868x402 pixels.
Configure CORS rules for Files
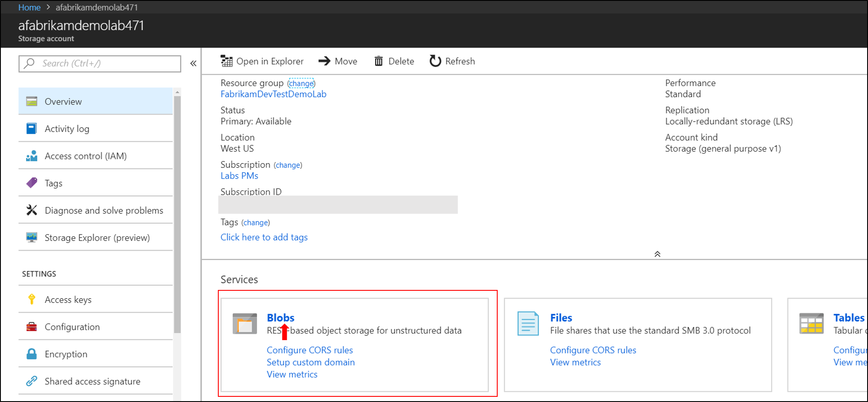tap(593, 350)
